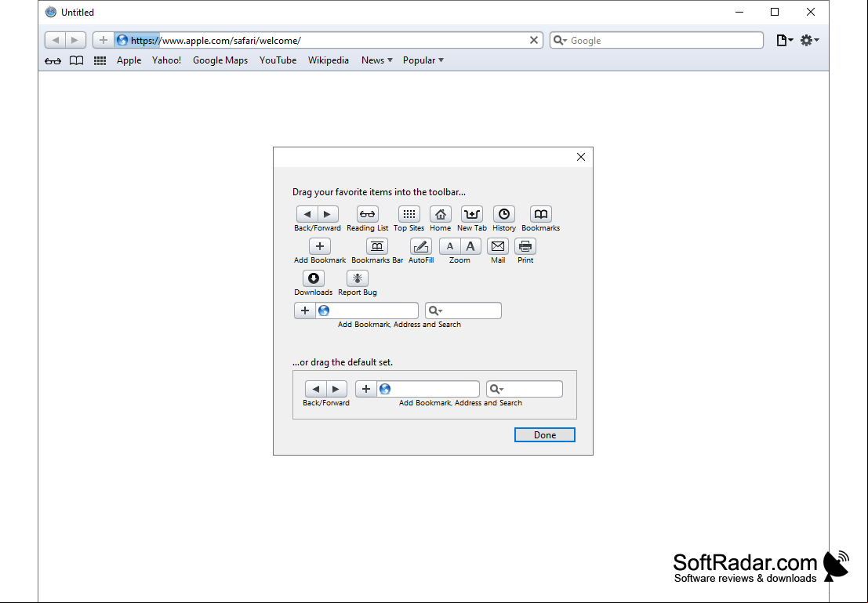Open the Yahoo! bookmark
The width and height of the screenshot is (868, 603).
[x=167, y=60]
